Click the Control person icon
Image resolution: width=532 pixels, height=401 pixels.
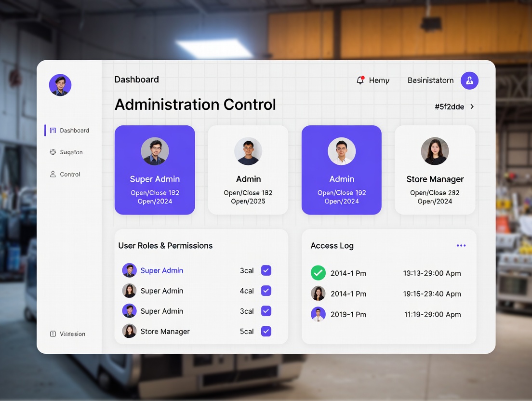coord(53,174)
